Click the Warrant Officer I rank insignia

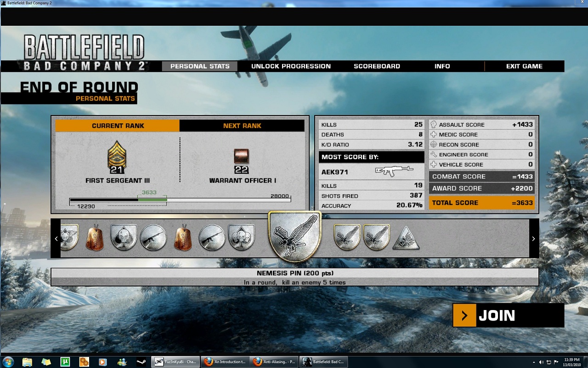241,161
